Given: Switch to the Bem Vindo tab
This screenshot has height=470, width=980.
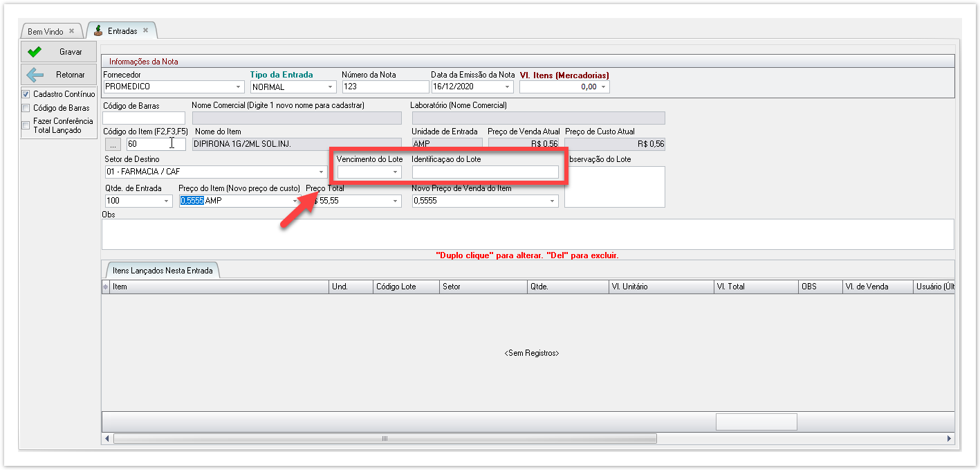Looking at the screenshot, I should click(x=46, y=32).
